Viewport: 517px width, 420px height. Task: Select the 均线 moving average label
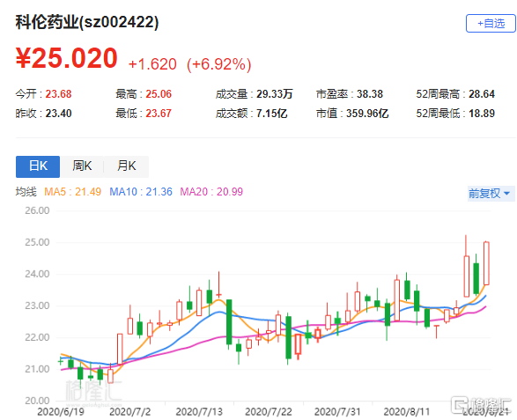pyautogui.click(x=26, y=192)
